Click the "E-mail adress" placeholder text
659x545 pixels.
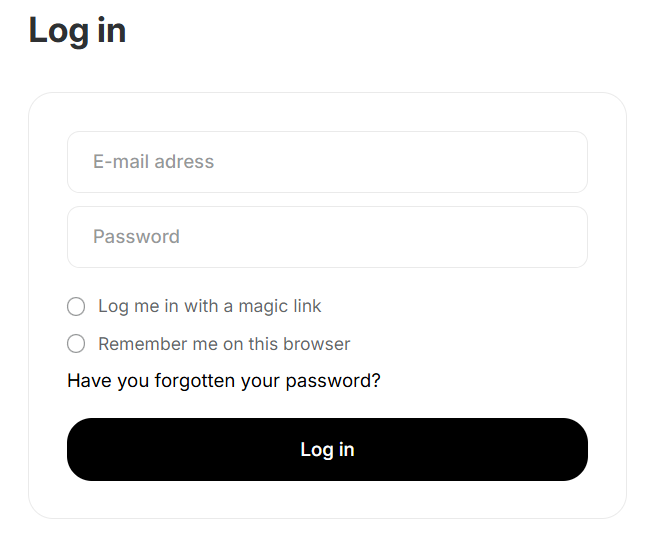coord(153,162)
